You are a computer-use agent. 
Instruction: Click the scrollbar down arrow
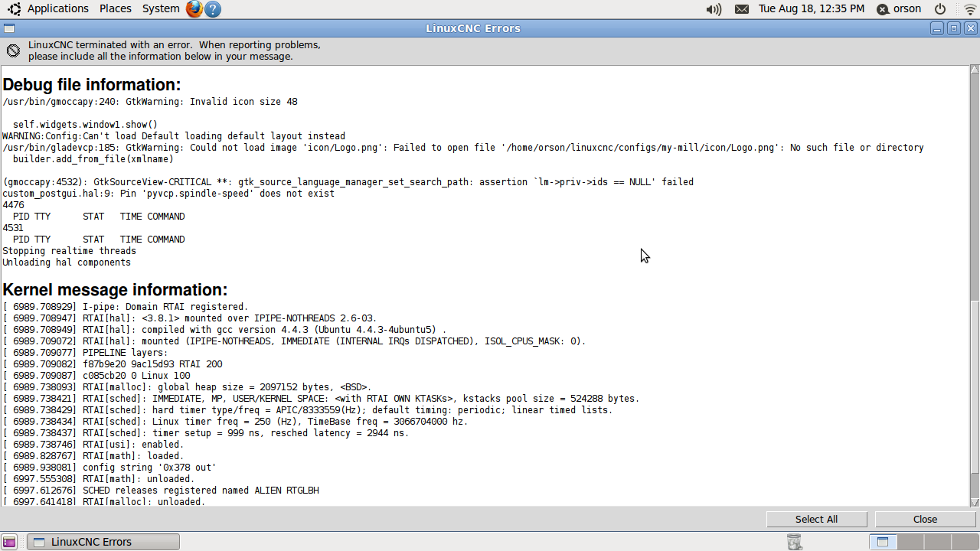tap(975, 501)
